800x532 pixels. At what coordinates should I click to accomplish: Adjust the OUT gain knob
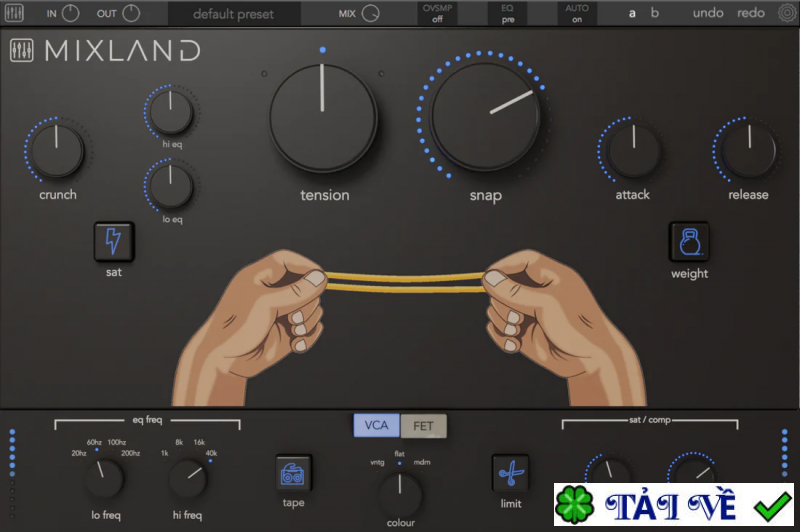click(x=131, y=13)
